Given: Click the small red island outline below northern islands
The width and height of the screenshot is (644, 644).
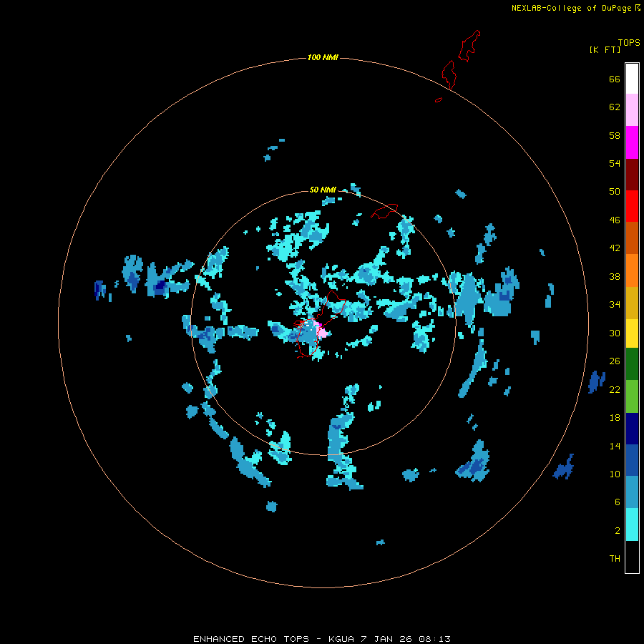Looking at the screenshot, I should pyautogui.click(x=439, y=99).
